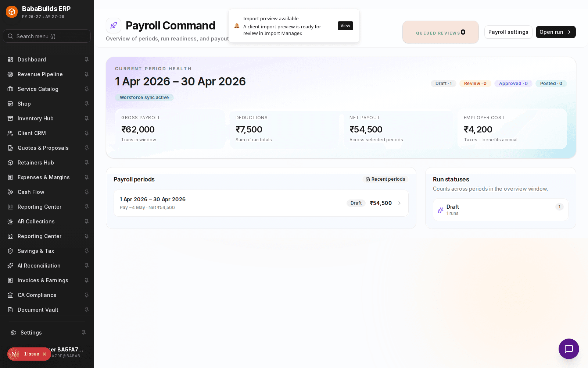Click the Dashboard grid icon
The image size is (588, 368).
[10, 60]
